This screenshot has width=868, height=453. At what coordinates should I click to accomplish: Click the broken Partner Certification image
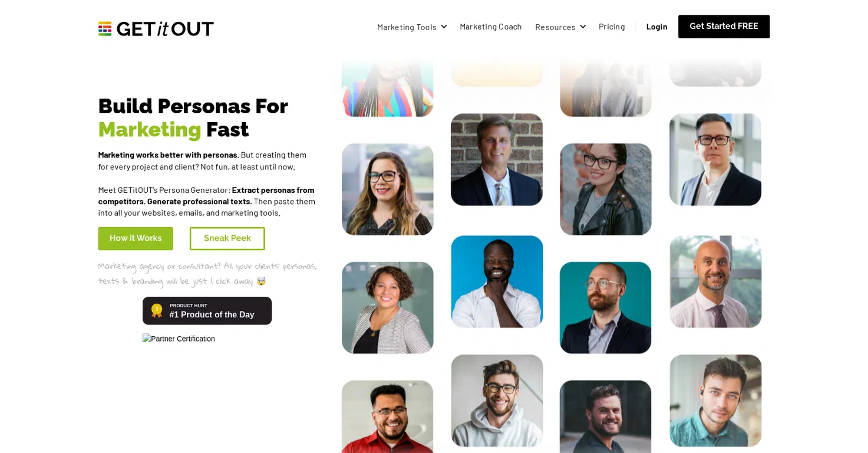179,339
